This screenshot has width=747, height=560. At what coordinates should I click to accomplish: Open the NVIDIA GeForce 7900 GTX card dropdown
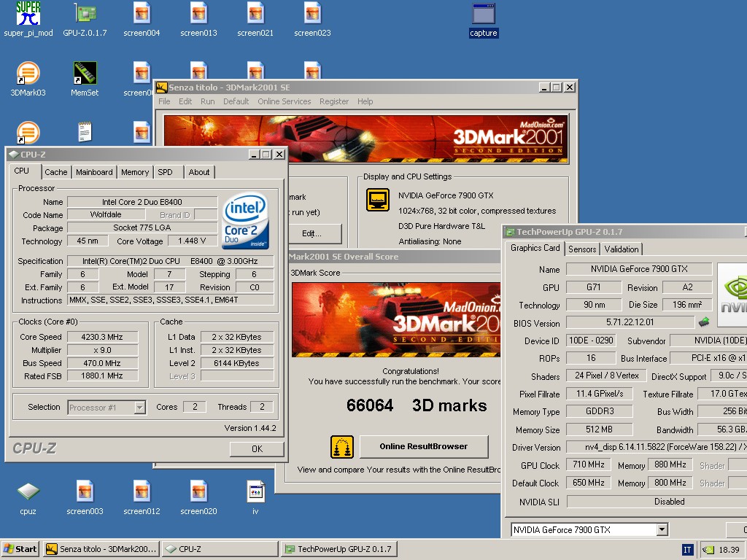(662, 529)
